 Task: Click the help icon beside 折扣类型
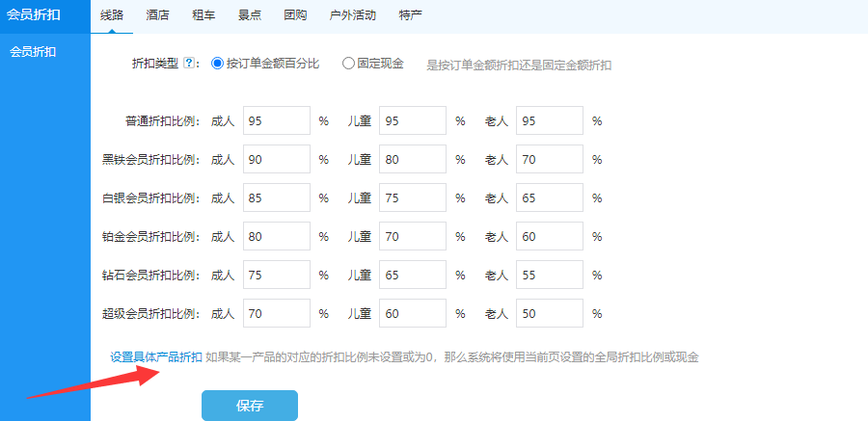pyautogui.click(x=189, y=64)
